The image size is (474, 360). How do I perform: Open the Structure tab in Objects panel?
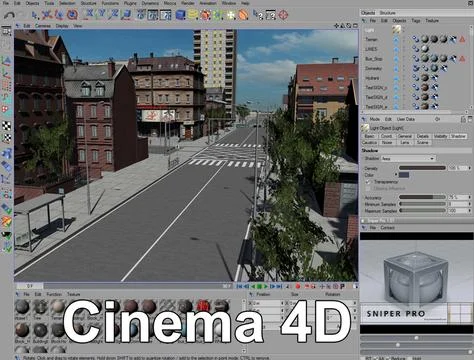coord(387,13)
